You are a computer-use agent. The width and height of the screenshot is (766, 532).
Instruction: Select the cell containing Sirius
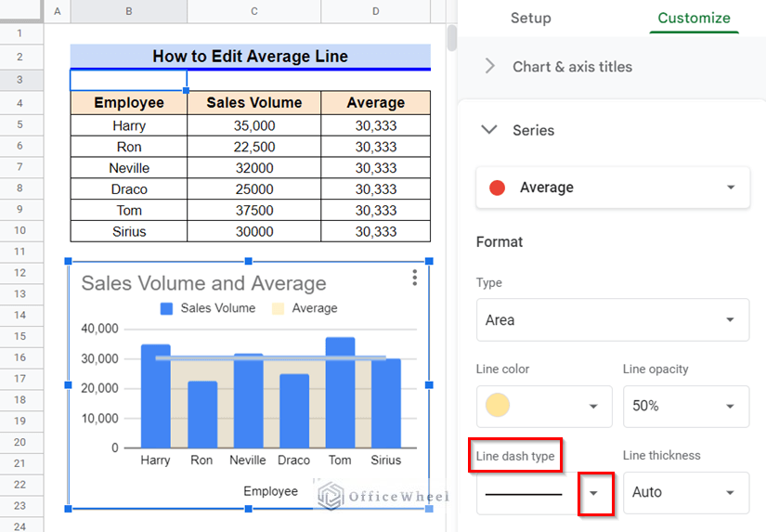129,231
